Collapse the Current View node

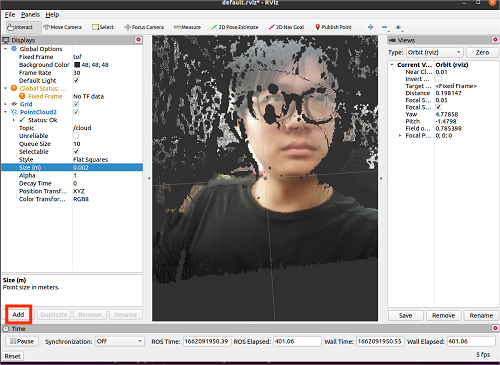tap(392, 65)
